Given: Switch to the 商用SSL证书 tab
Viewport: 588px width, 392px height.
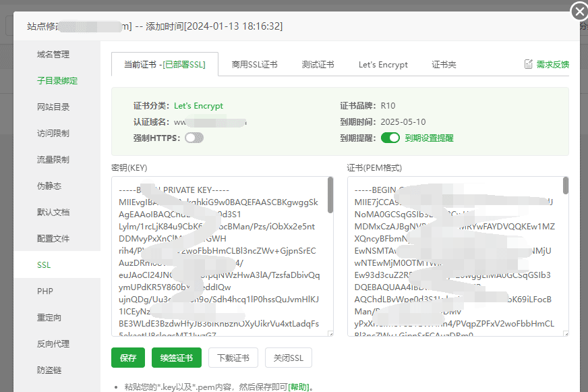Looking at the screenshot, I should [254, 65].
